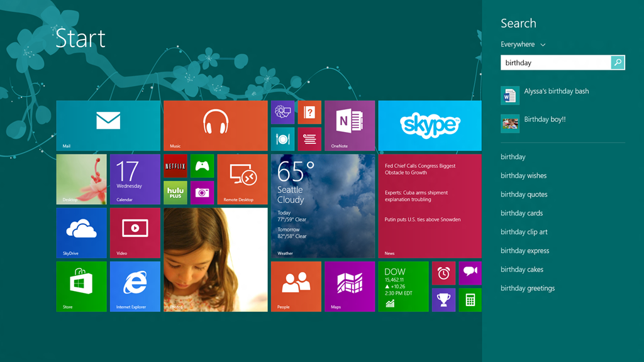Open the Video tile

[135, 233]
